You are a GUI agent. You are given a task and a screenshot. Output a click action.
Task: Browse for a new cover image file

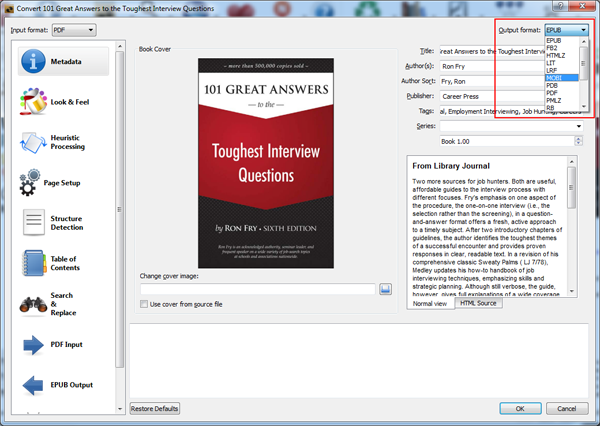(385, 289)
